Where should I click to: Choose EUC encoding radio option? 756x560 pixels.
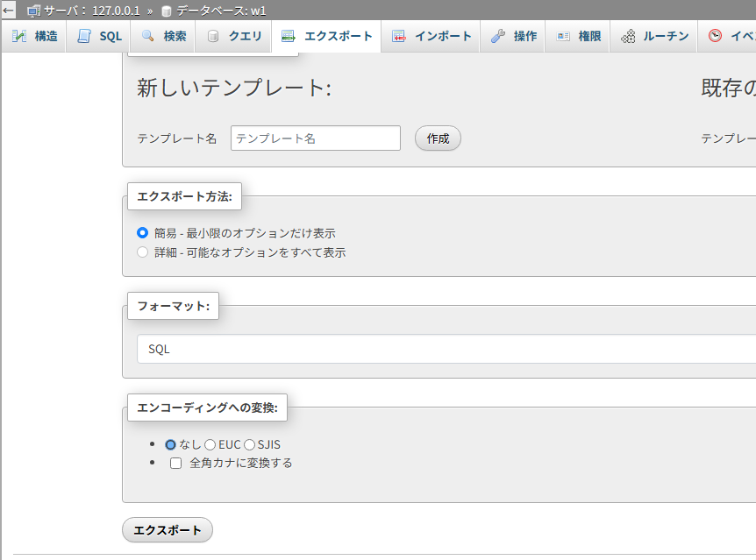[x=210, y=444]
